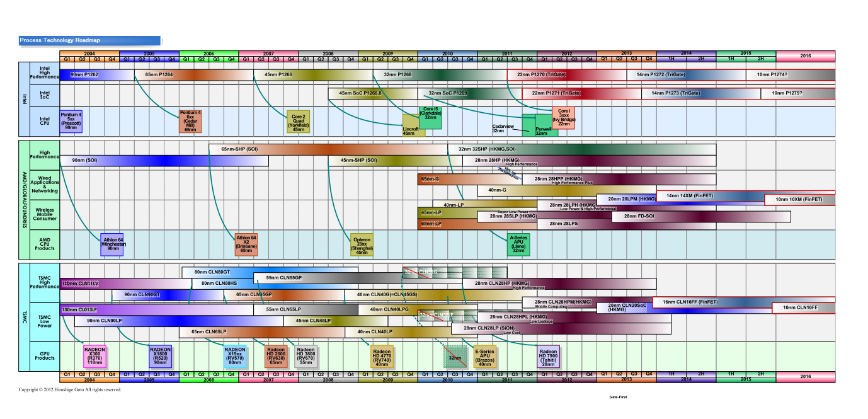This screenshot has width=868, height=419.
Task: Click the Core 2 Quad Yorkfield box
Action: (x=298, y=122)
